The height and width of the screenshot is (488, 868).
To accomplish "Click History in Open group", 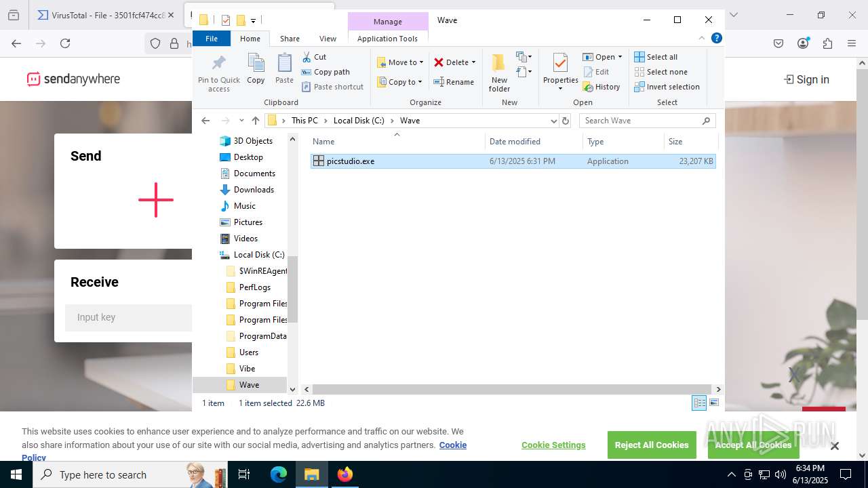I will click(x=601, y=87).
